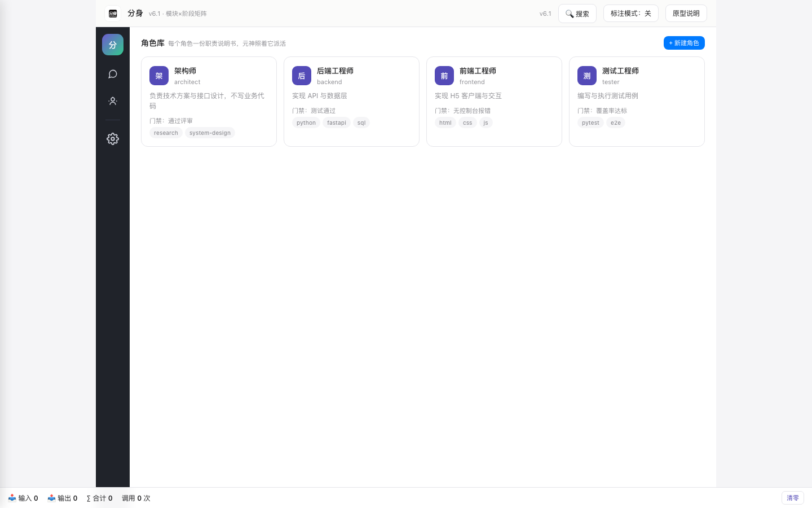This screenshot has width=812, height=508.
Task: Open the roles person sidebar icon
Action: pyautogui.click(x=113, y=101)
